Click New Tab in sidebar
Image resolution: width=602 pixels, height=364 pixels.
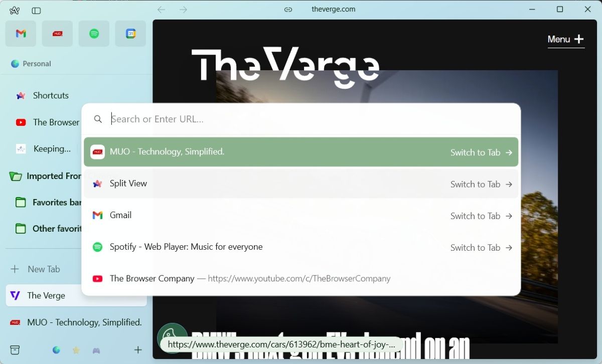click(x=43, y=269)
